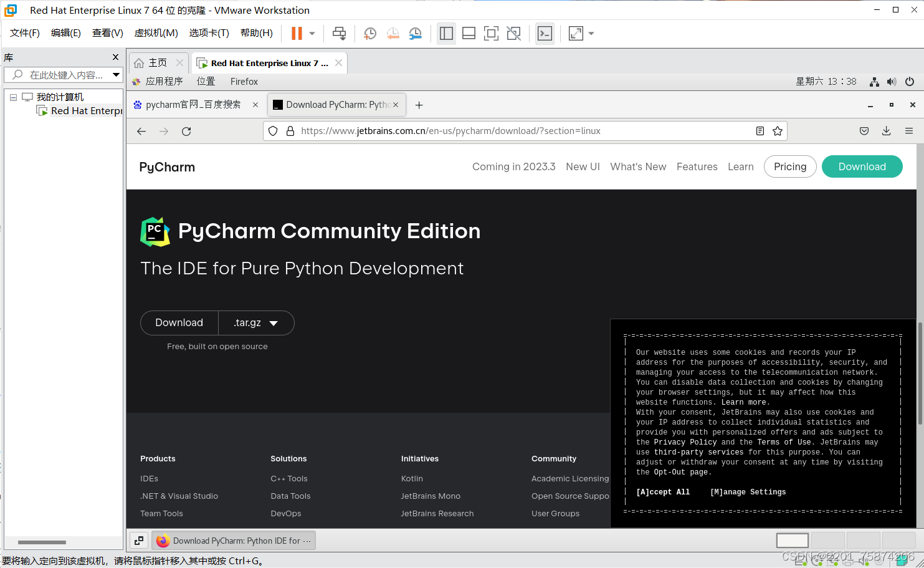Open the GNOME power menu at top right
The width and height of the screenshot is (924, 568).
coord(910,82)
